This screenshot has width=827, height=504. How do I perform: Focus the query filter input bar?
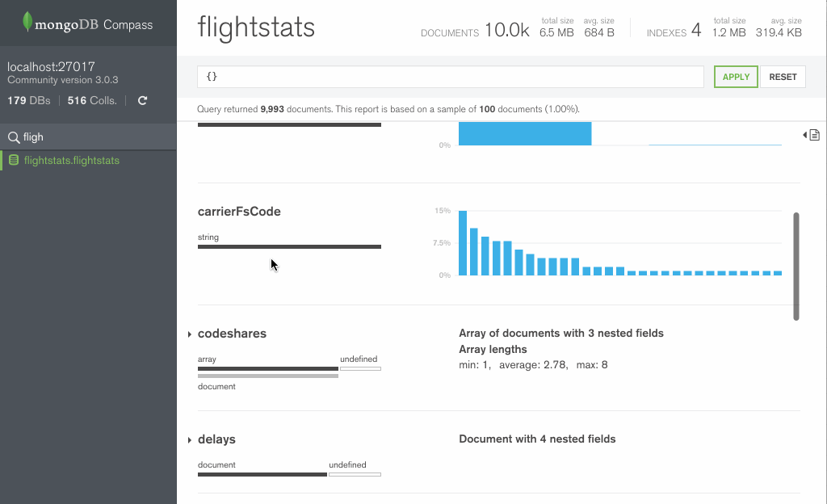(x=450, y=77)
